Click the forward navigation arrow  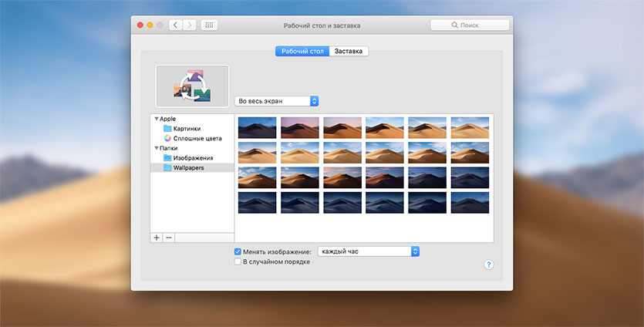pyautogui.click(x=190, y=25)
